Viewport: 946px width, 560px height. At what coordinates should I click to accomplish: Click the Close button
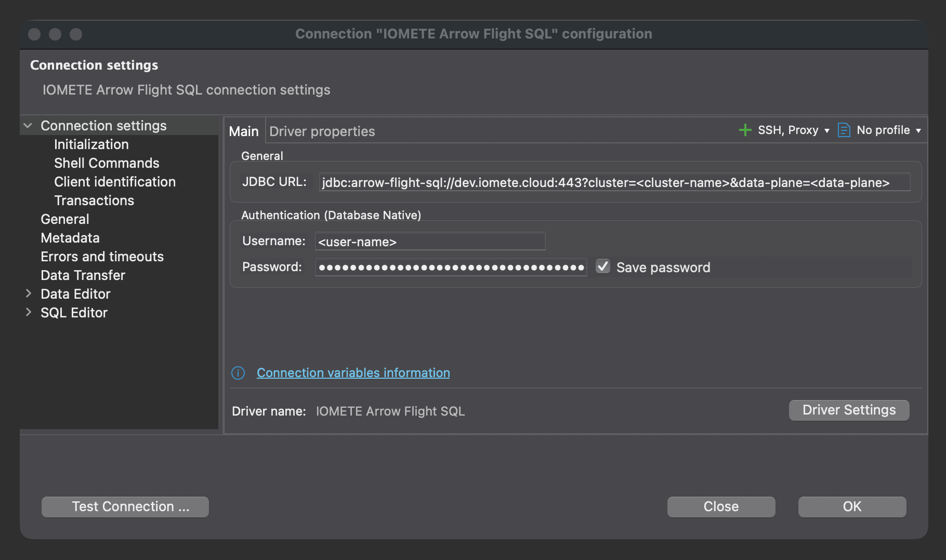[x=721, y=506]
